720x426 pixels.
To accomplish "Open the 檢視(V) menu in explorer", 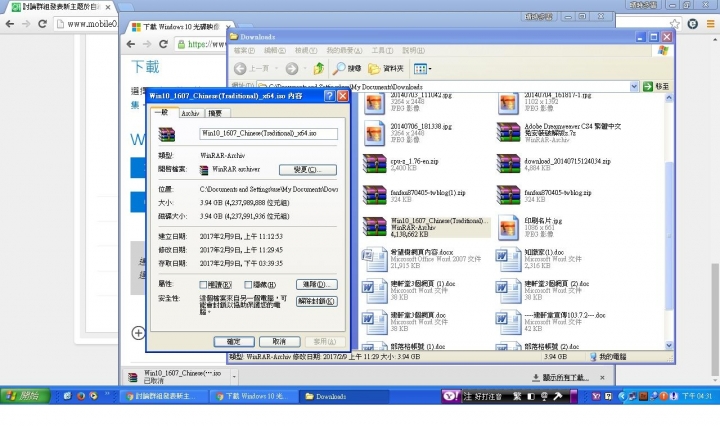I will 306,50.
